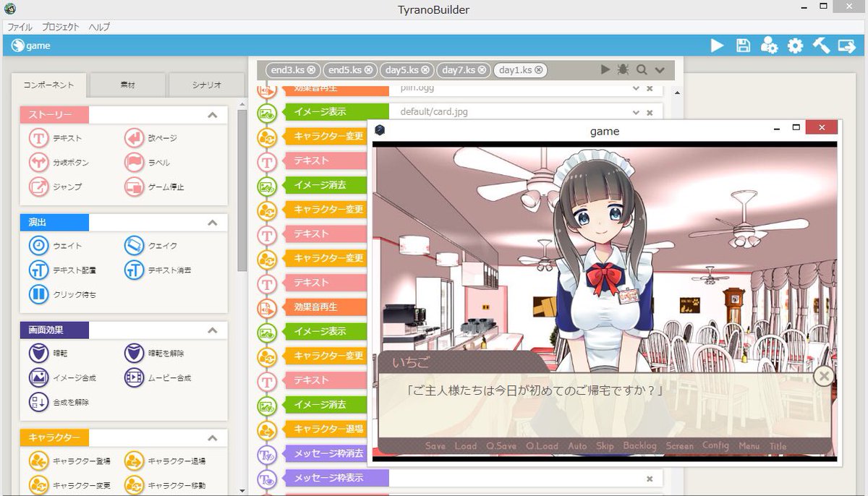Select the テキスト消去 component
The height and width of the screenshot is (496, 868).
click(158, 270)
